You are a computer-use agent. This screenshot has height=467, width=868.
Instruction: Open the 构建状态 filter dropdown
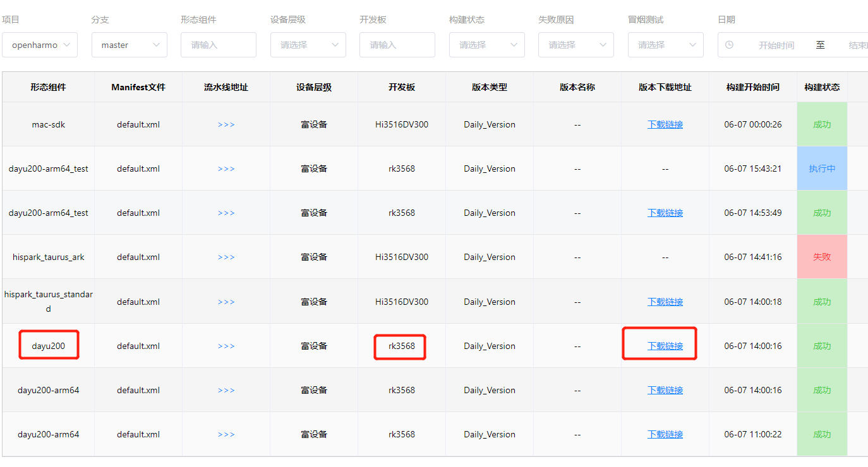click(486, 45)
